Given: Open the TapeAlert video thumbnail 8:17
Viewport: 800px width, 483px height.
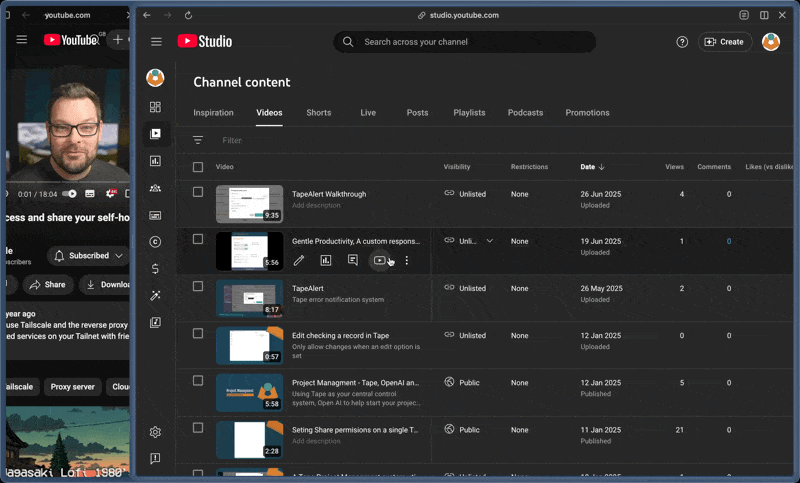Looking at the screenshot, I should tap(249, 298).
